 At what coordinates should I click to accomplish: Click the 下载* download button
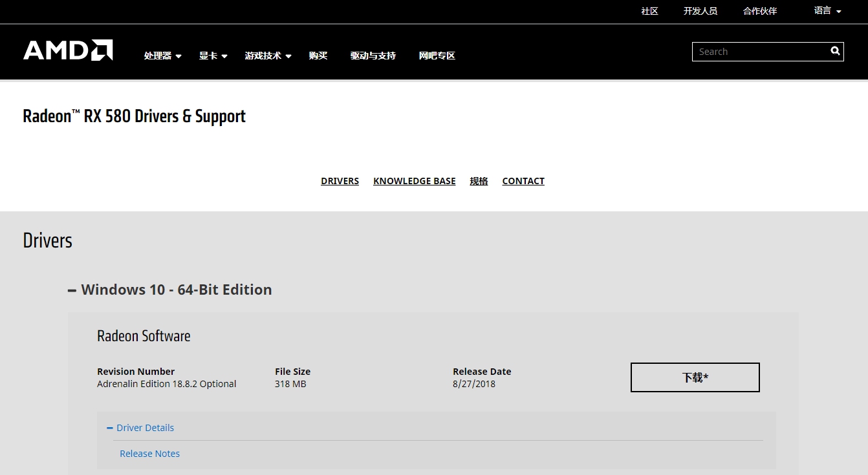pos(695,377)
